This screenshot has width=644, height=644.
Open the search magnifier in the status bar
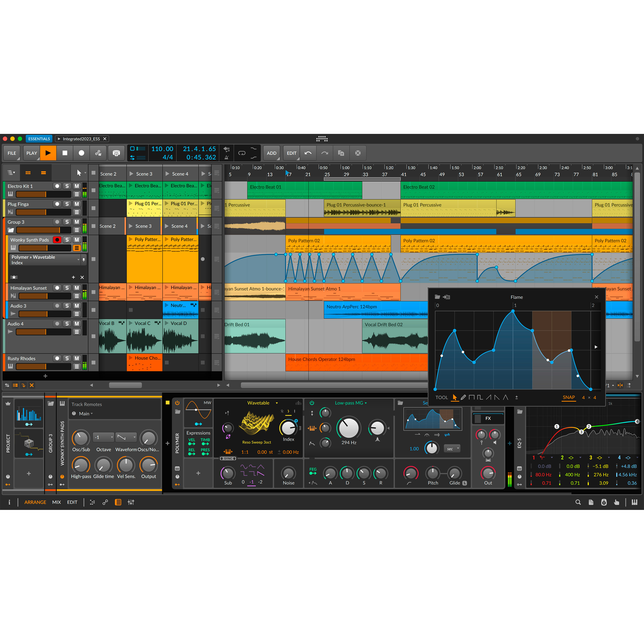point(578,502)
